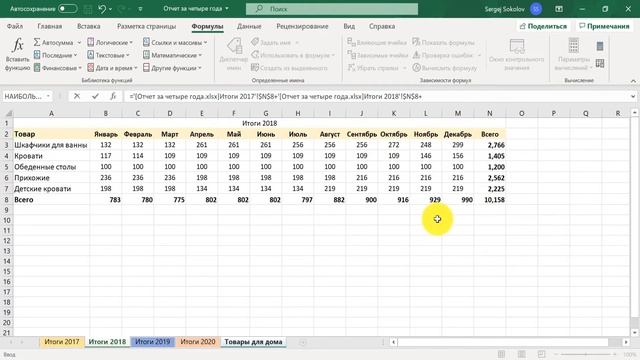Click the Undo arrow in the title bar
Screen dimensions: 640x360
tap(102, 9)
